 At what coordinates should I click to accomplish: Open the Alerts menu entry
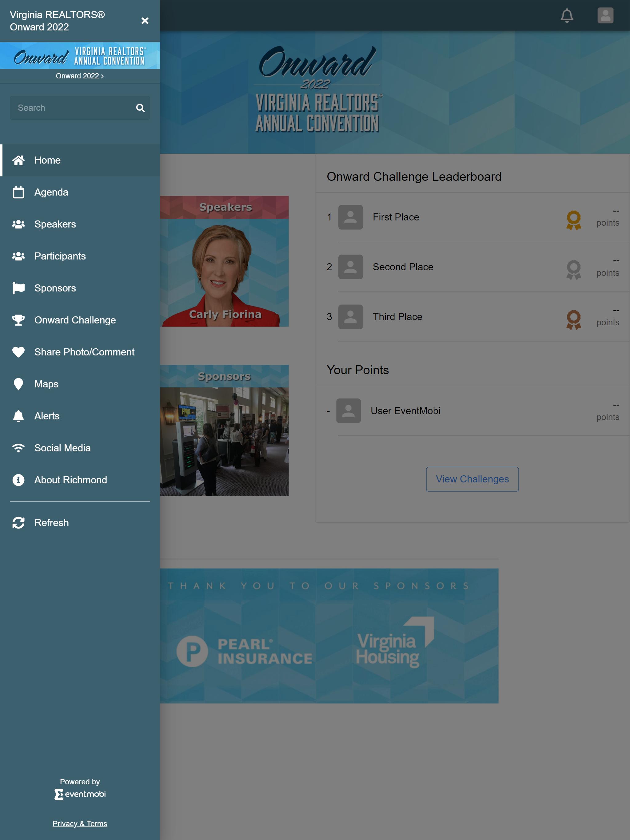(80, 416)
